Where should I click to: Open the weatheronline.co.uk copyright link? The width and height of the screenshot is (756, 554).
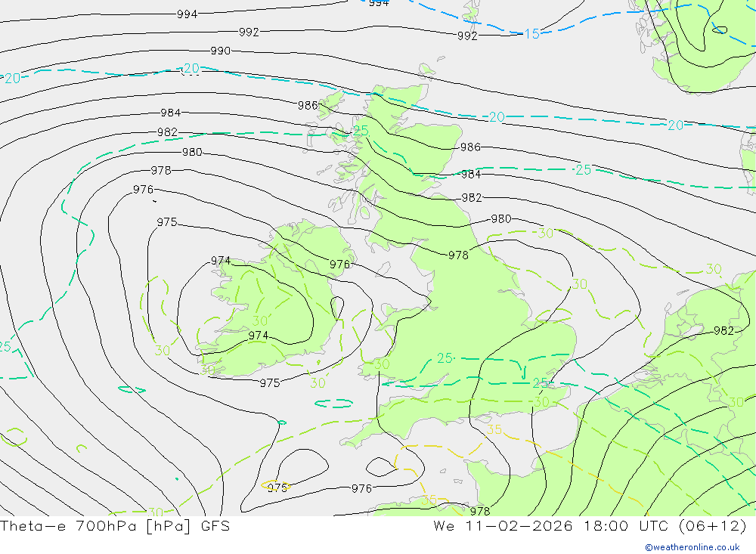click(x=692, y=547)
